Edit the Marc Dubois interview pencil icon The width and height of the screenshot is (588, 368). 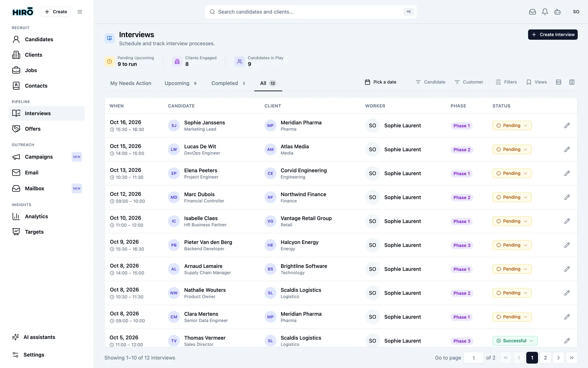567,197
